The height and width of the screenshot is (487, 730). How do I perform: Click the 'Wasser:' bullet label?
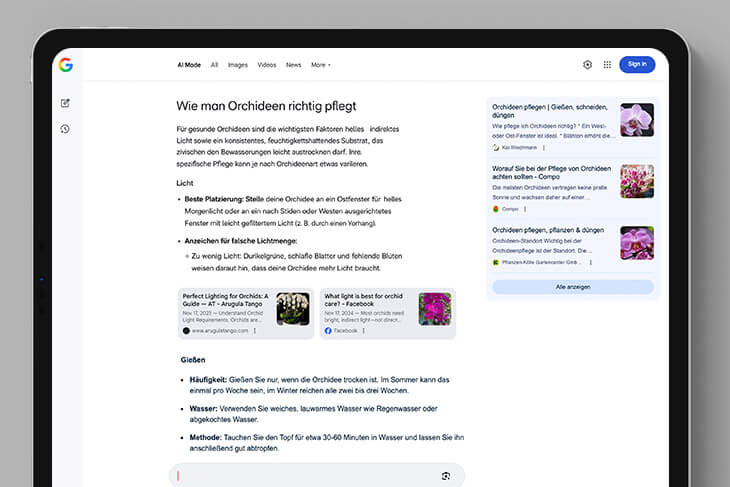pyautogui.click(x=203, y=408)
